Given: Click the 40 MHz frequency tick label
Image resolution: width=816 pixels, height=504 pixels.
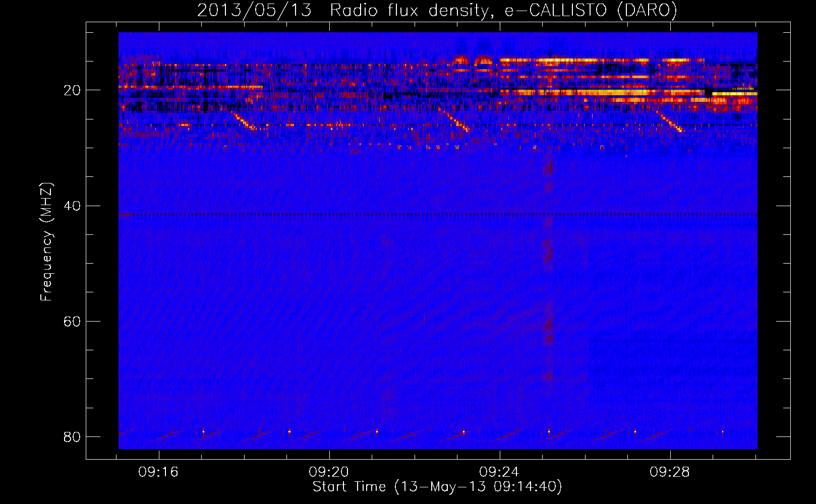Looking at the screenshot, I should [73, 206].
